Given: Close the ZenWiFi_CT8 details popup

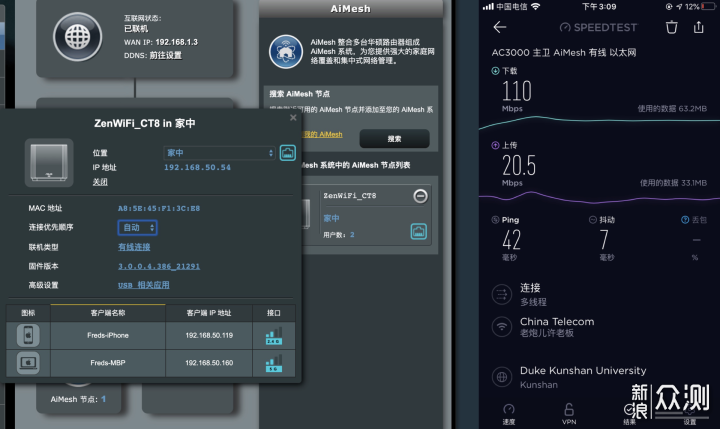Looking at the screenshot, I should coord(293,118).
